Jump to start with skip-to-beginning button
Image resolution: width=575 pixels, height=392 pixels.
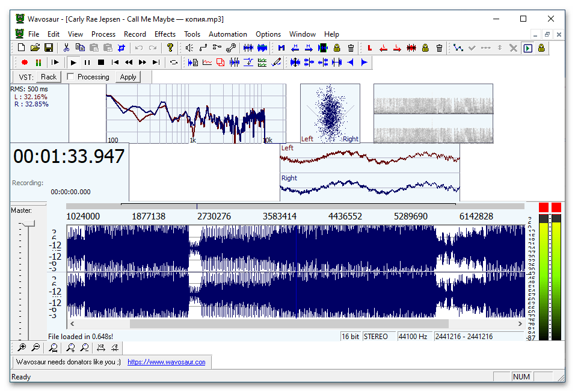point(115,63)
